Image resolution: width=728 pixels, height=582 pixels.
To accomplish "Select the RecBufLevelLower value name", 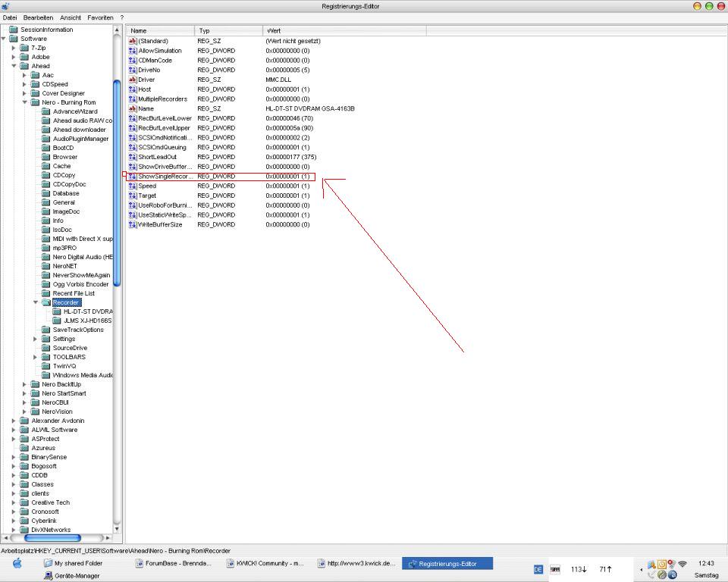I will tap(165, 118).
